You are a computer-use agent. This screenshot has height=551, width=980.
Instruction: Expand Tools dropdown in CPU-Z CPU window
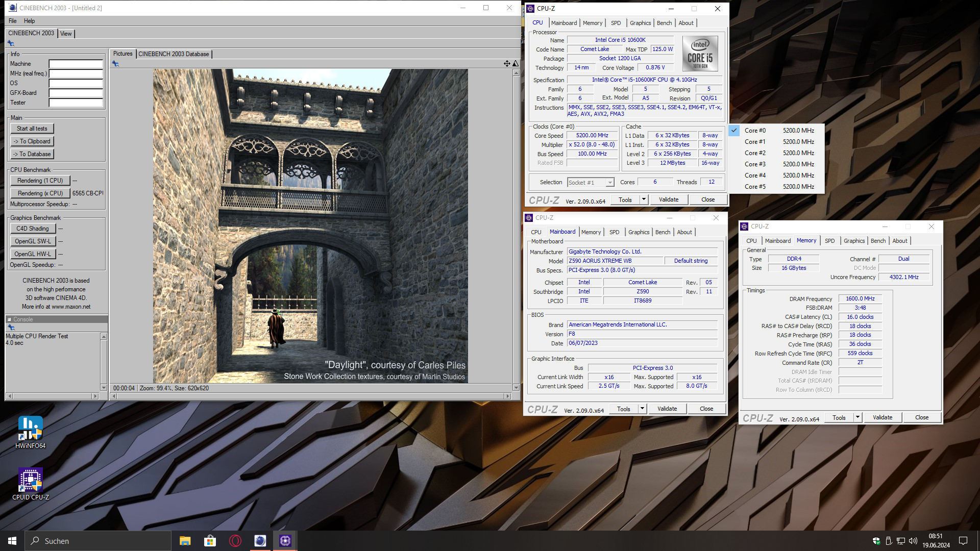(644, 199)
